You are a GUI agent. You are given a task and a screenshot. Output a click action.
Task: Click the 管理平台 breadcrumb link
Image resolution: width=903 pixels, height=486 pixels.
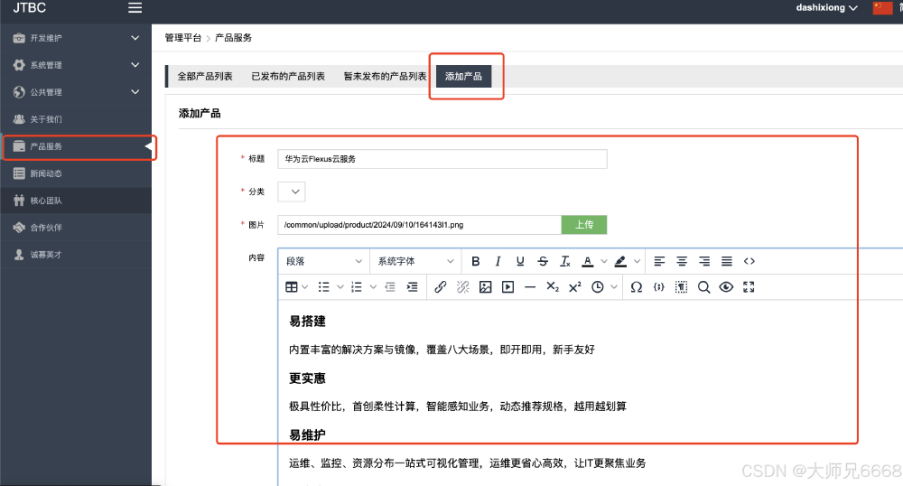coord(183,38)
